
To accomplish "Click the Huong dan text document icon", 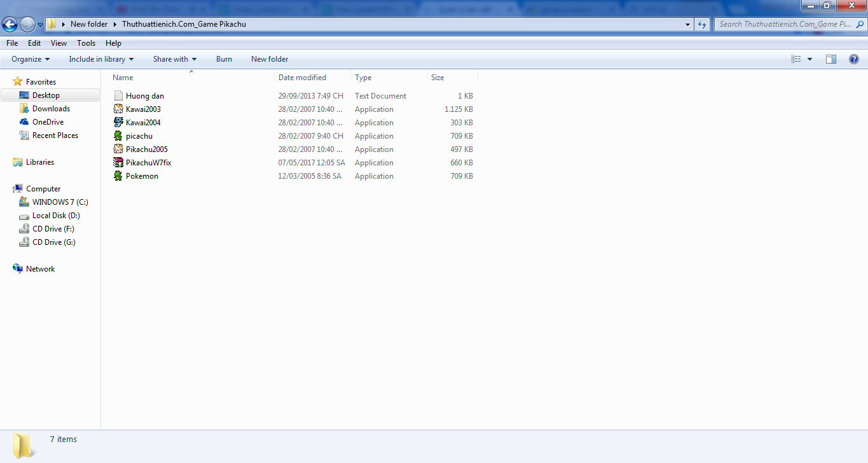I will pyautogui.click(x=118, y=96).
